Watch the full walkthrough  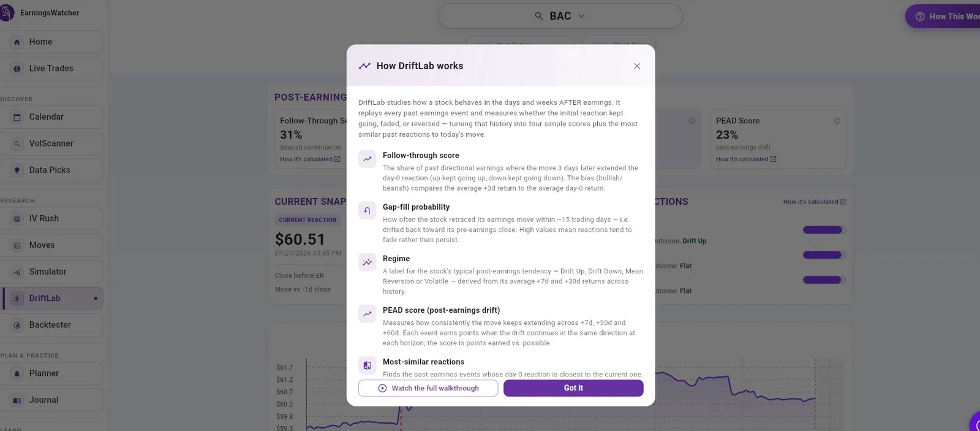[428, 388]
